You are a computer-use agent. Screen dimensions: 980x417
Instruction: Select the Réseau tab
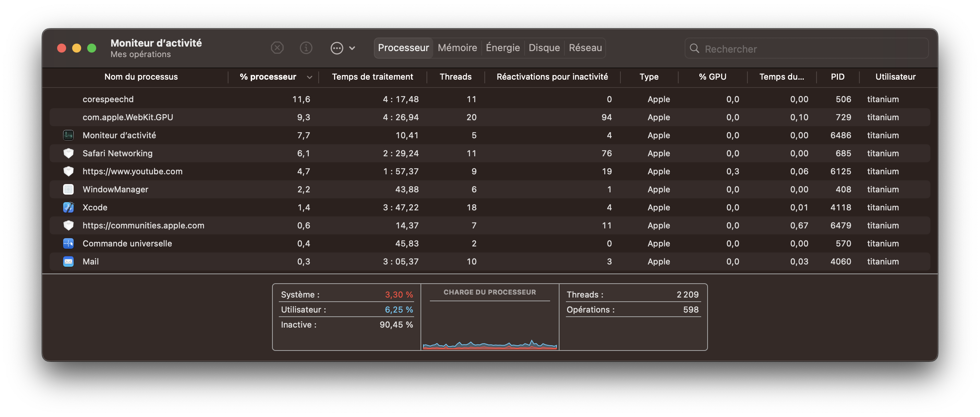tap(585, 48)
